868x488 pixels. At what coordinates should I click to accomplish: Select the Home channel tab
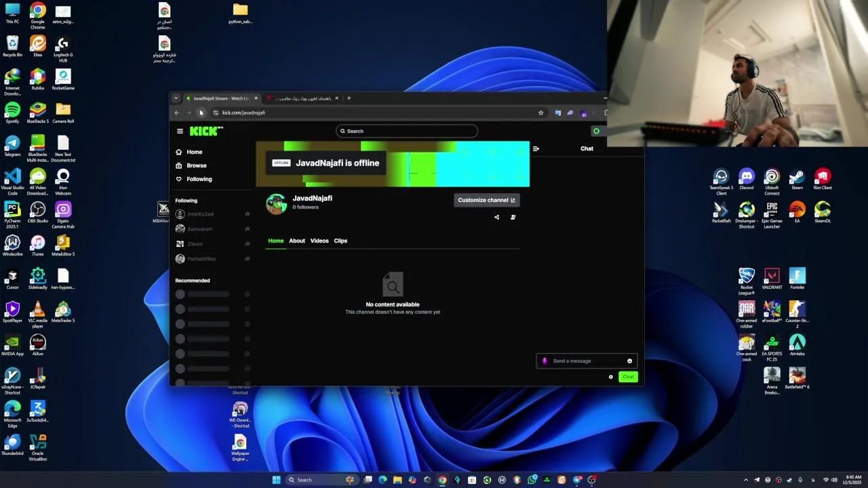point(275,241)
